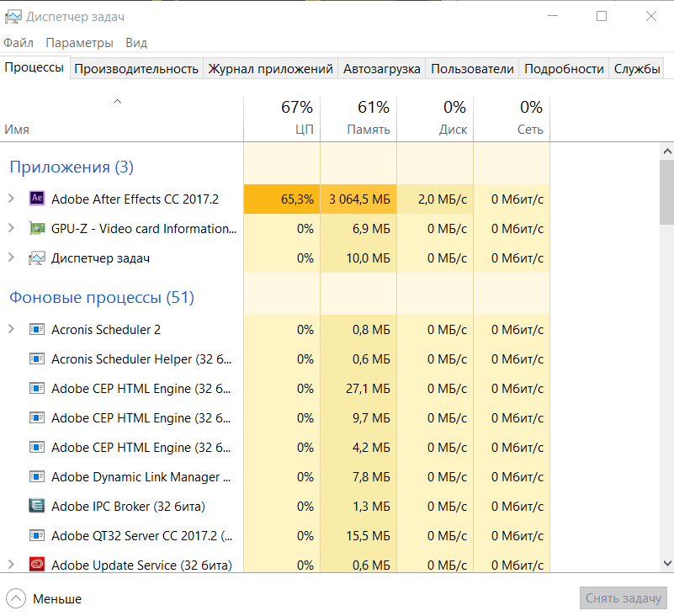This screenshot has height=616, width=674.
Task: Open the Вид menu
Action: pos(136,43)
